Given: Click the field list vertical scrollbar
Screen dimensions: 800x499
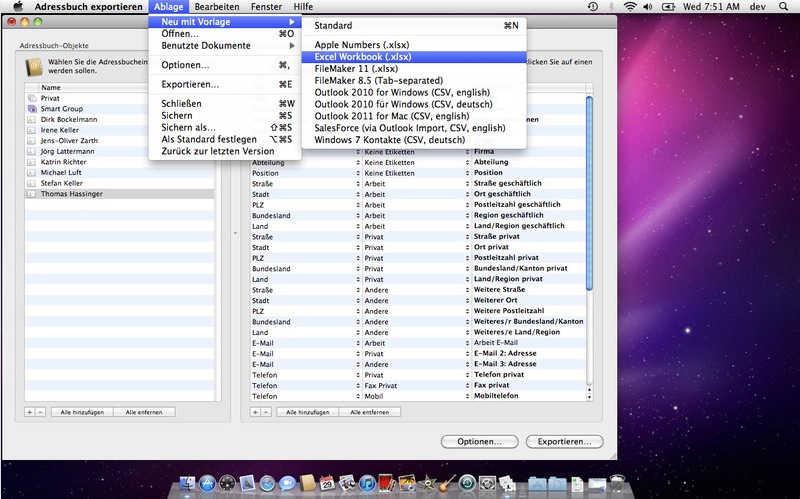Looking at the screenshot, I should pos(589,194).
